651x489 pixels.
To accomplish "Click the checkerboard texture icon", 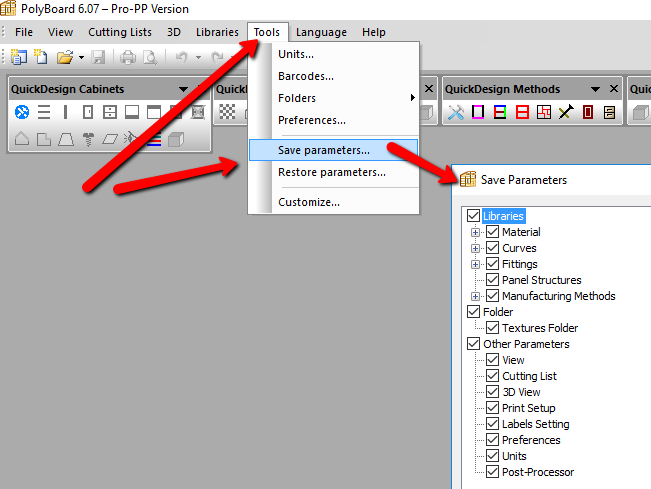I will tap(227, 112).
